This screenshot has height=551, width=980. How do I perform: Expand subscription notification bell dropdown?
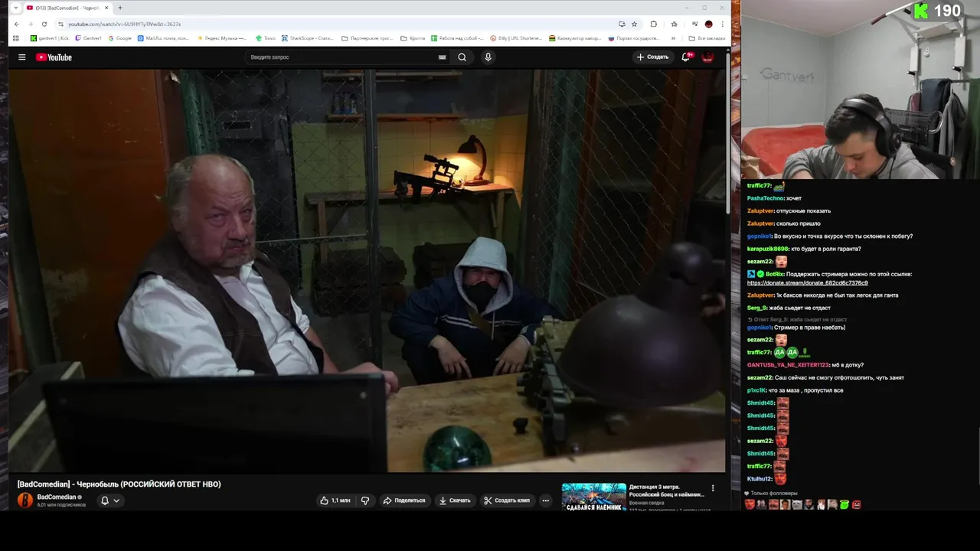coord(110,500)
